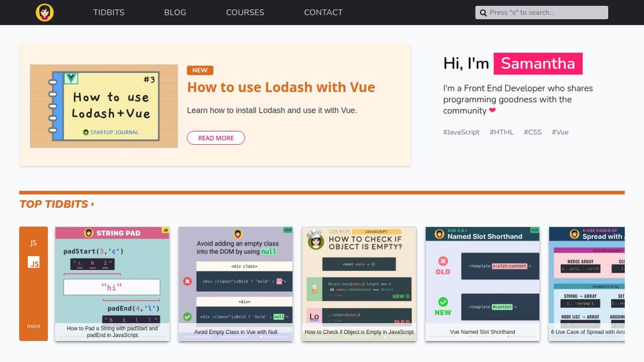Select the #Vue tag
The image size is (644, 362).
[560, 132]
